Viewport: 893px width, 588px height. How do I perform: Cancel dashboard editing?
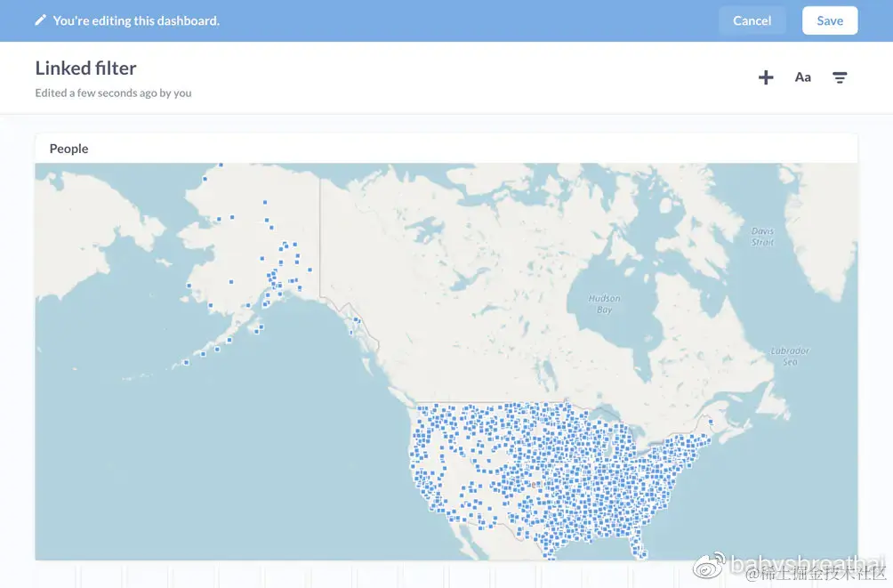pos(752,21)
